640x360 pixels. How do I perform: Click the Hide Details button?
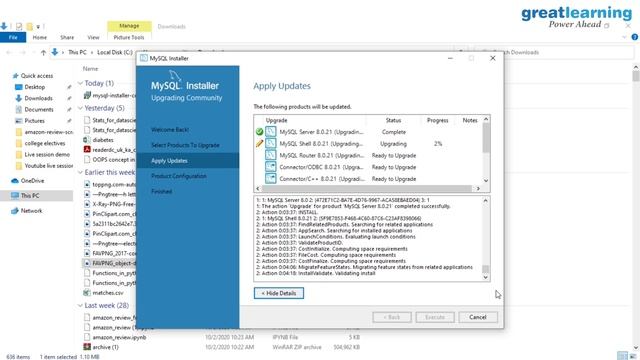[x=279, y=293]
